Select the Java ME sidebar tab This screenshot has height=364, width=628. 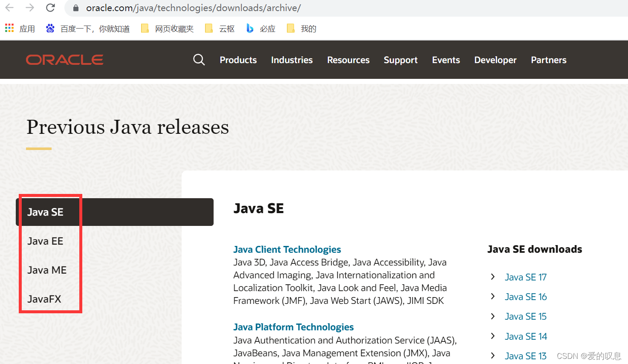click(47, 270)
